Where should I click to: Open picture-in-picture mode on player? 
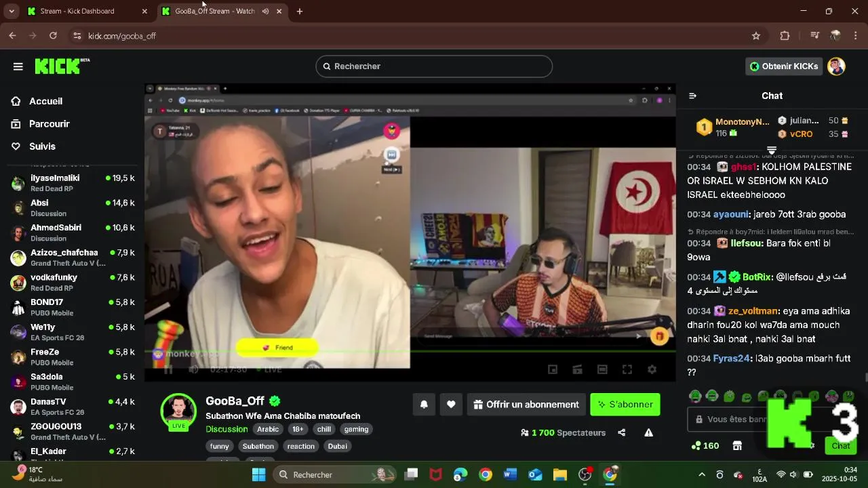pyautogui.click(x=553, y=369)
